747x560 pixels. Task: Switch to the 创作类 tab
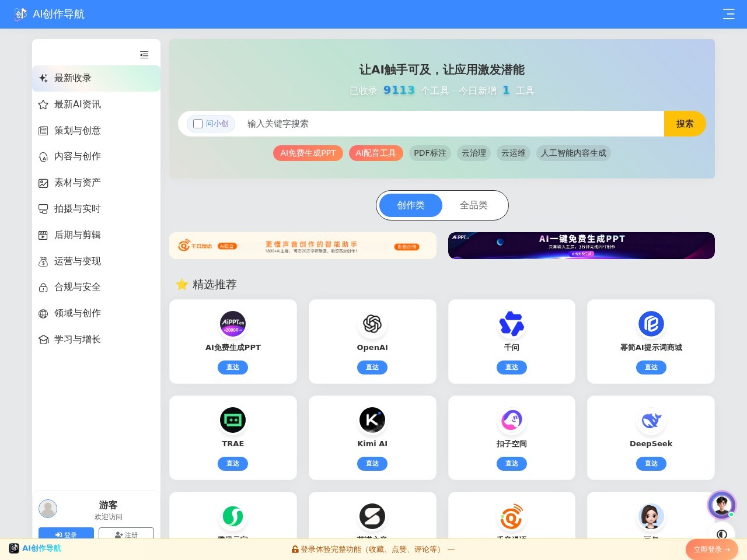[411, 205]
